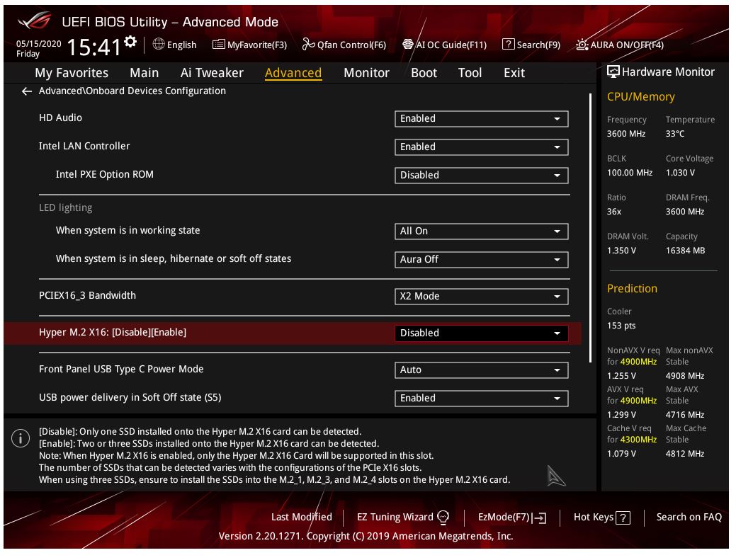The image size is (736, 560).
Task: Click the clock settings gear icon
Action: tap(130, 41)
